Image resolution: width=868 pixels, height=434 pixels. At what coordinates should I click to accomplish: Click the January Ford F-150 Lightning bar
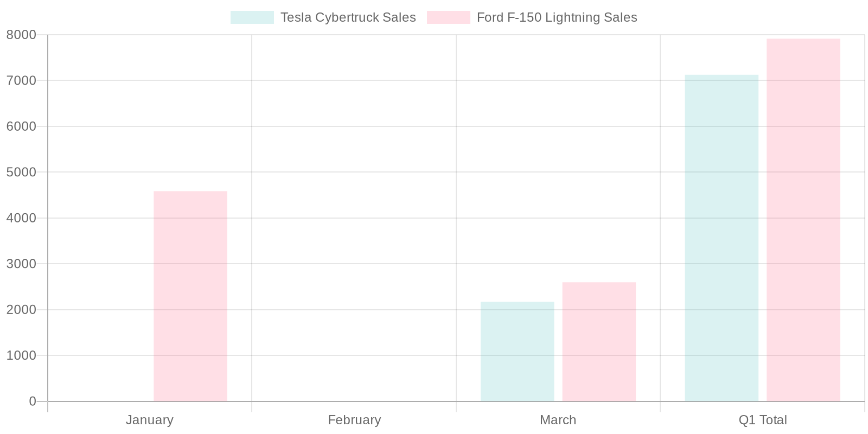pos(190,296)
